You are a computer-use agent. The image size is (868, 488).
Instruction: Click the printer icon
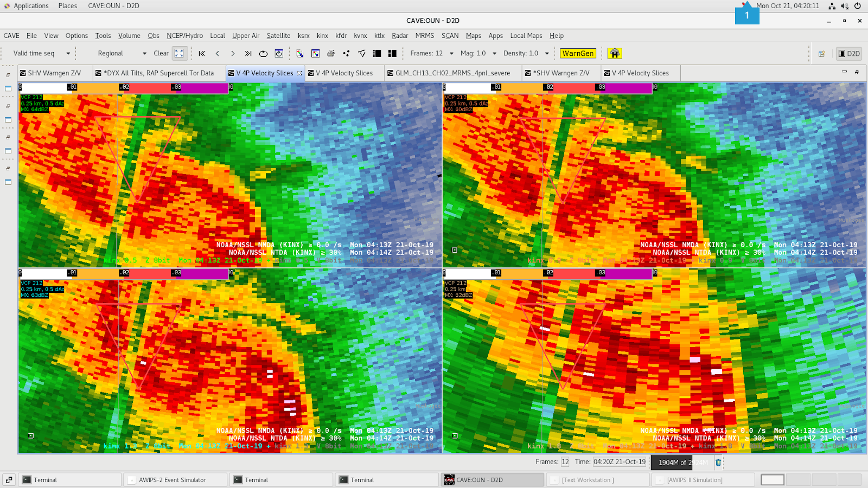[x=331, y=53]
